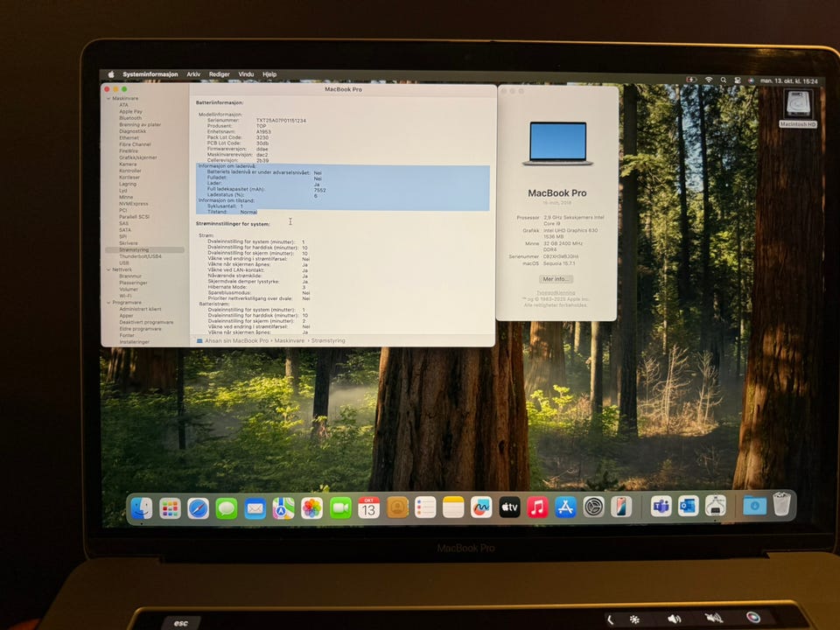Open the App Store in Dock

click(565, 507)
